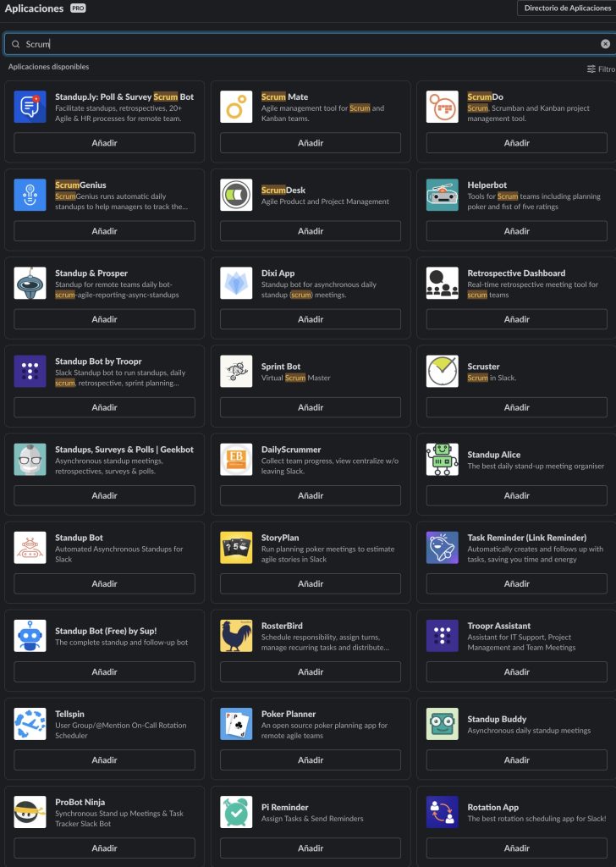Open the ScrumDesk app icon

(x=236, y=195)
